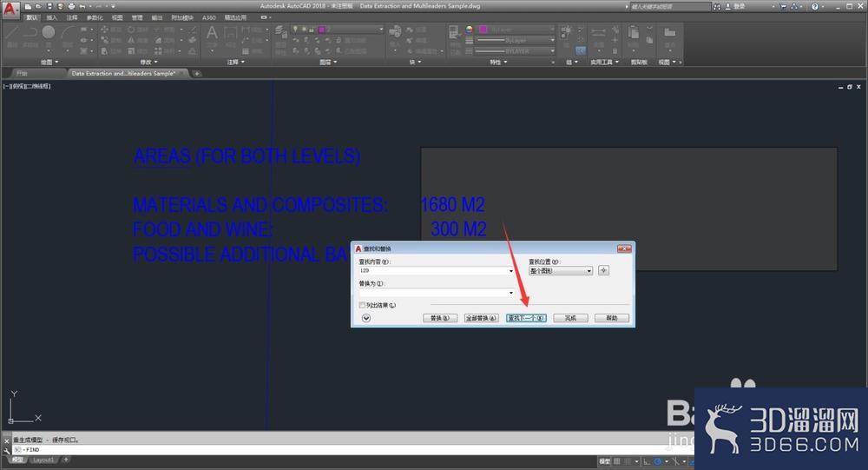Click the Measure tool in Utilities panel
The width and height of the screenshot is (868, 470).
(x=598, y=32)
